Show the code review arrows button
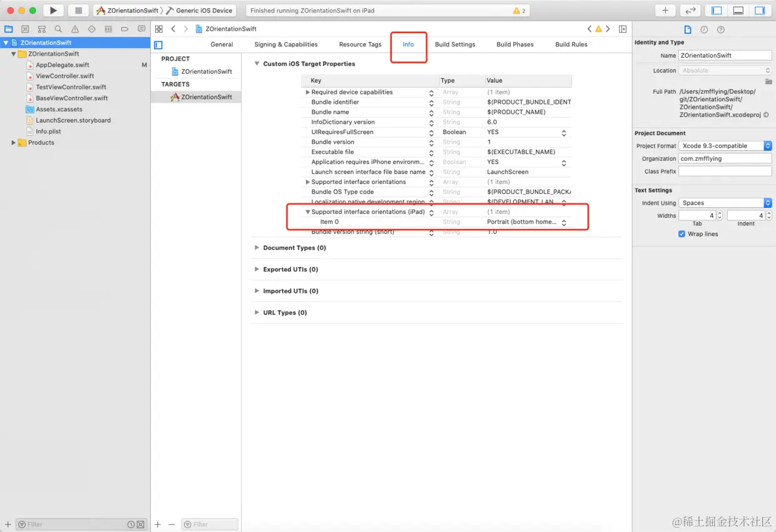This screenshot has width=776, height=532. pyautogui.click(x=690, y=11)
